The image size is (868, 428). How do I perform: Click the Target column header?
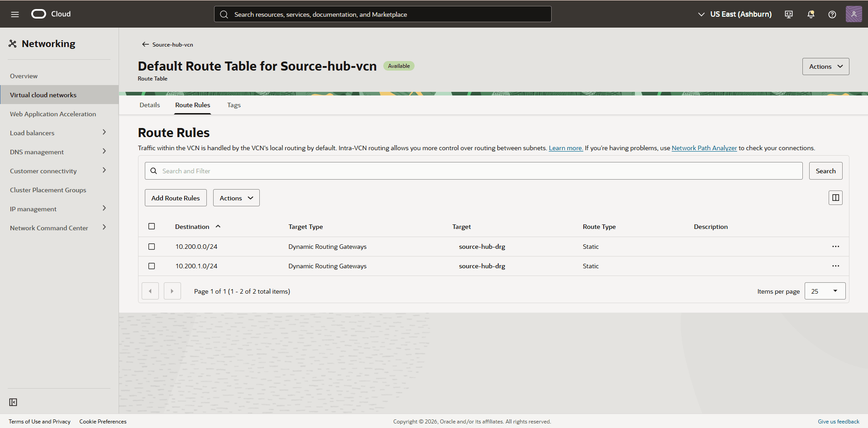tap(462, 227)
